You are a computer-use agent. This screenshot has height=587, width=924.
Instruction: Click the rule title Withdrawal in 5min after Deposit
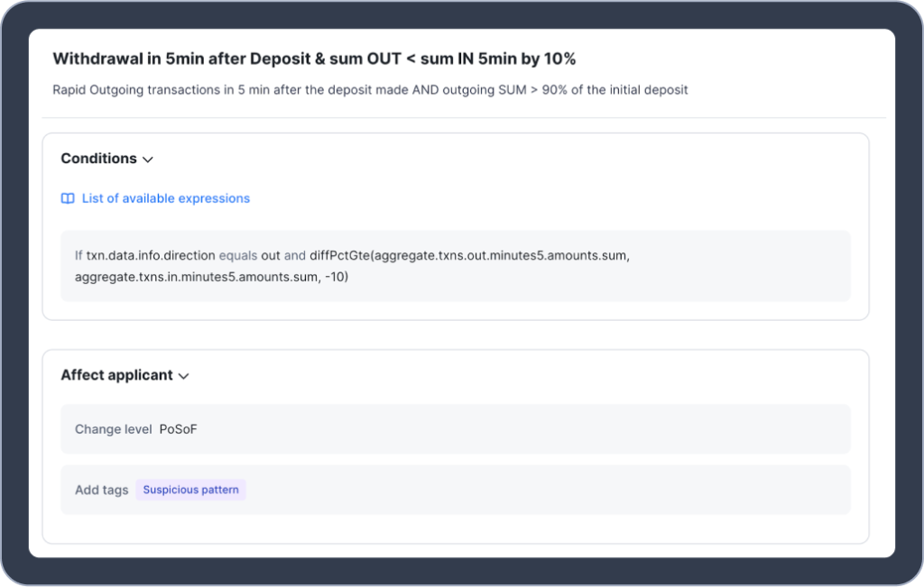(314, 59)
